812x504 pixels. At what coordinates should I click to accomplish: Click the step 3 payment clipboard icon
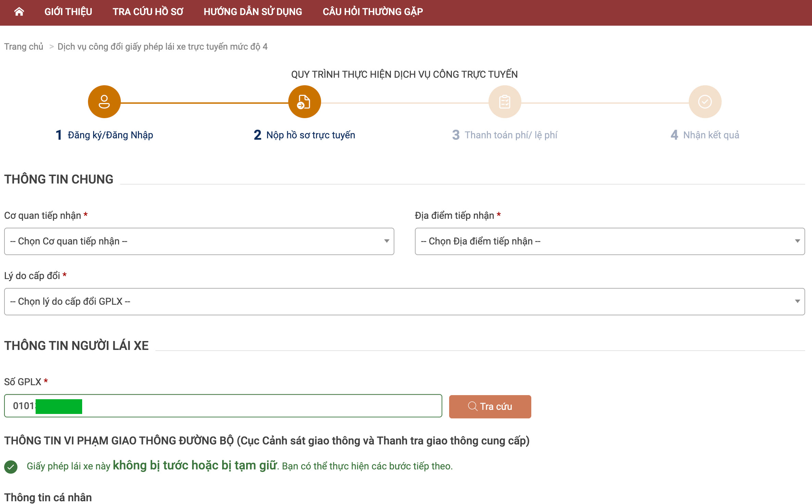point(505,102)
